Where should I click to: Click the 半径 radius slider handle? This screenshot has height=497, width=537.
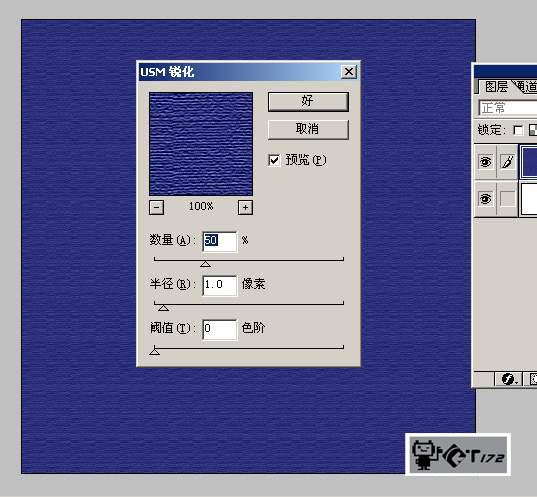164,308
